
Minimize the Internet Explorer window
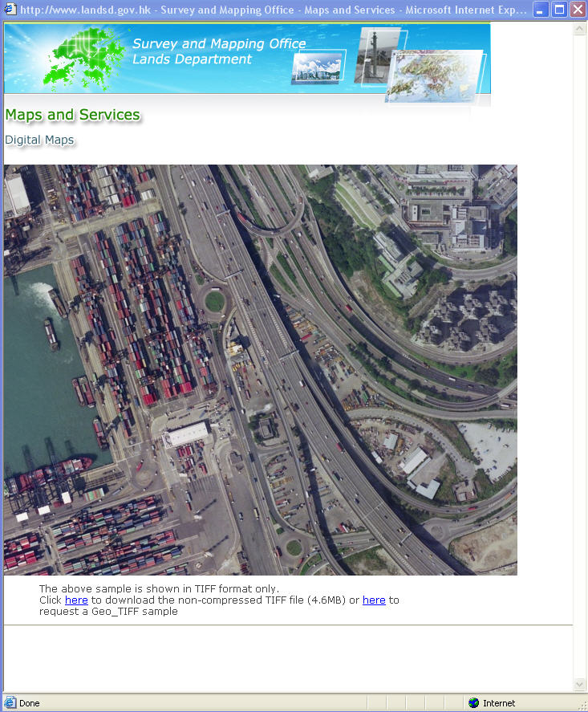tap(540, 10)
